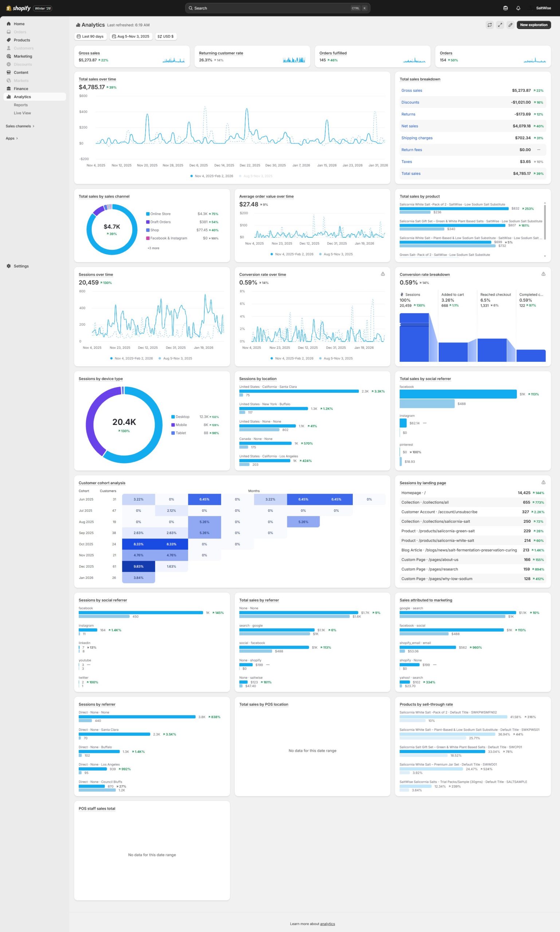Image resolution: width=560 pixels, height=932 pixels.
Task: Open the notifications bell
Action: pyautogui.click(x=518, y=8)
